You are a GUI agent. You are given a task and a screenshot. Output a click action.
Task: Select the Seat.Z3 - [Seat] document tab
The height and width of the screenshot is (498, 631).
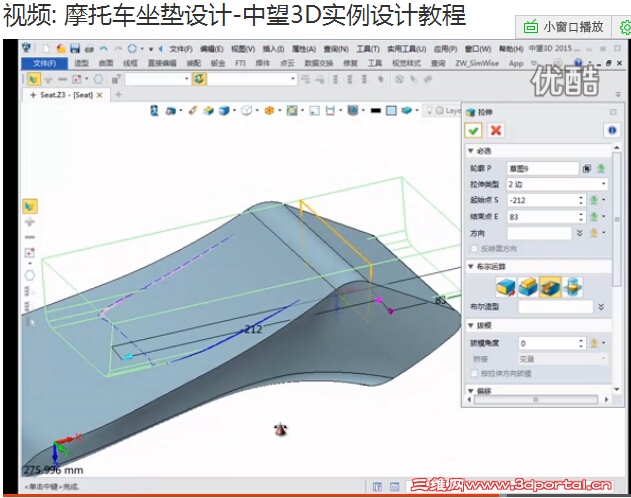66,95
